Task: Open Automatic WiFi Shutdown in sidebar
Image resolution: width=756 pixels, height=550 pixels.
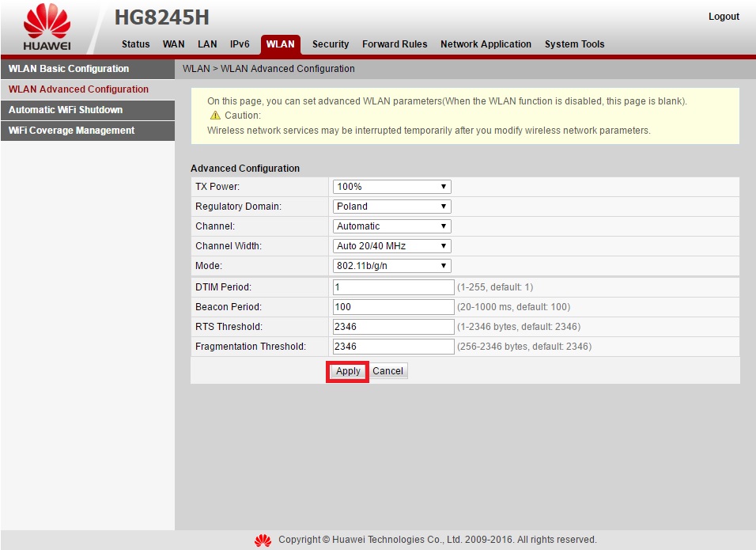Action: pos(88,110)
